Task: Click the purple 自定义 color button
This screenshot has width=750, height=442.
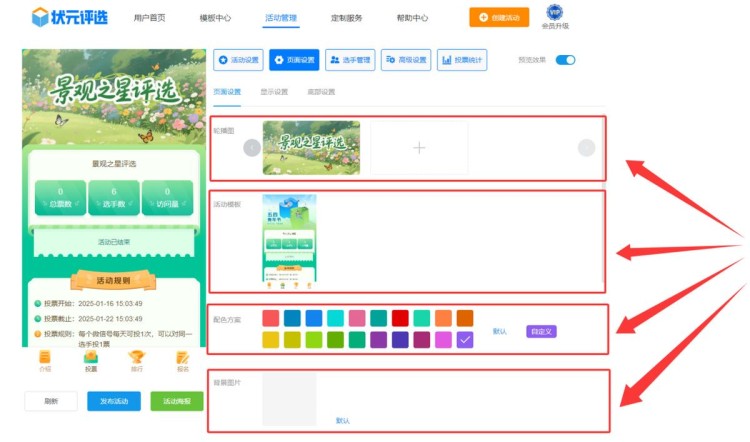Action: click(541, 331)
